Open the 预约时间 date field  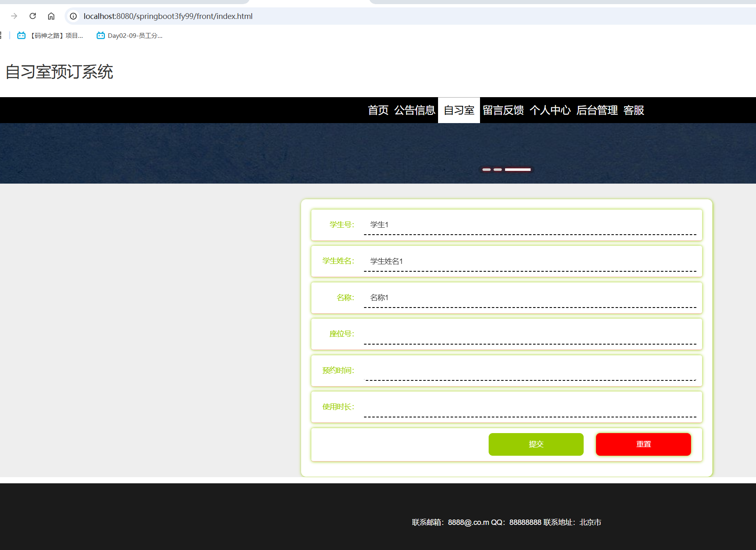(x=530, y=371)
